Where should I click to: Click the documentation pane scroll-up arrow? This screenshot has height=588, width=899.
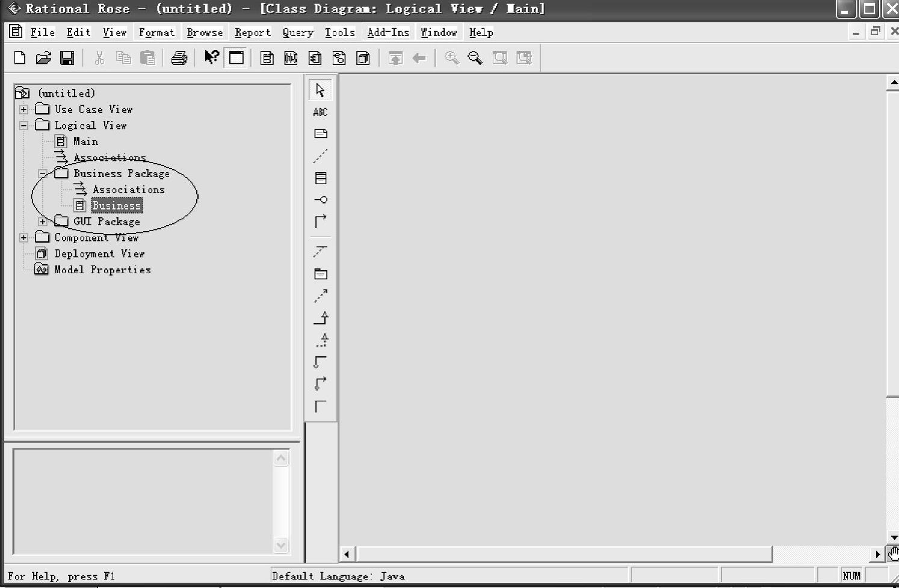281,459
